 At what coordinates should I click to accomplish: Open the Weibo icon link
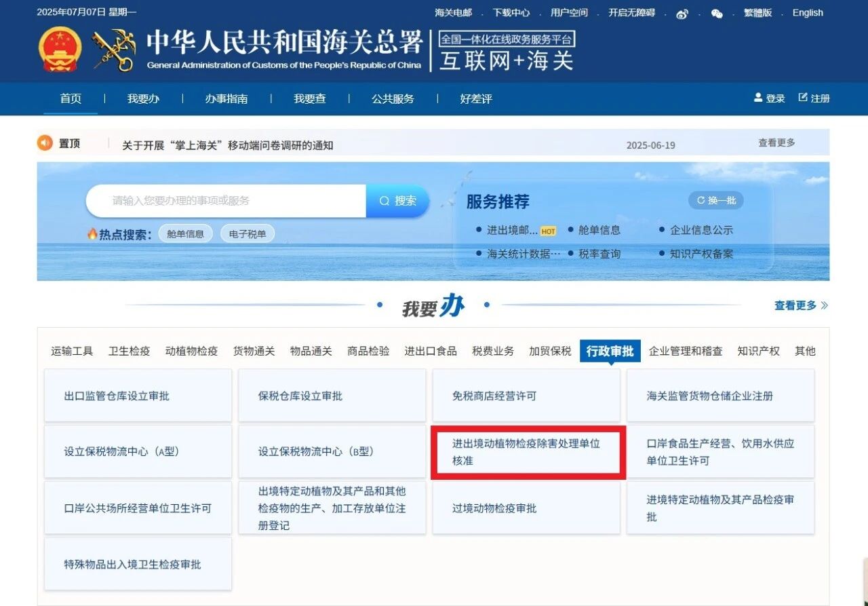pos(682,14)
